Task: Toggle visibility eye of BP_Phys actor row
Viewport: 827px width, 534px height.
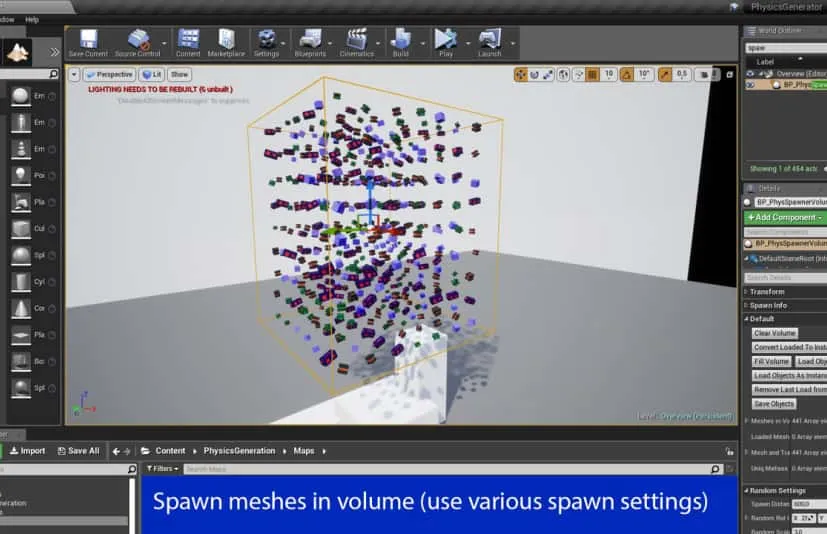Action: coord(750,84)
